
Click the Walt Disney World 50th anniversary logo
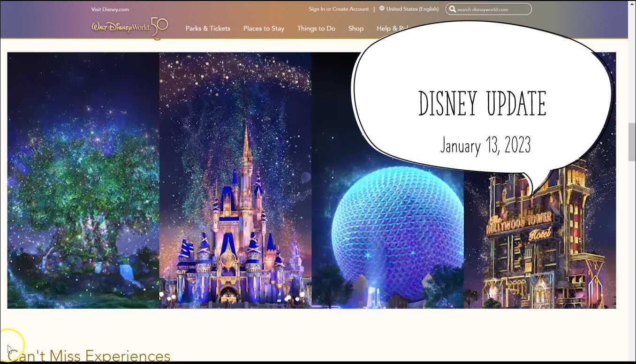129,26
